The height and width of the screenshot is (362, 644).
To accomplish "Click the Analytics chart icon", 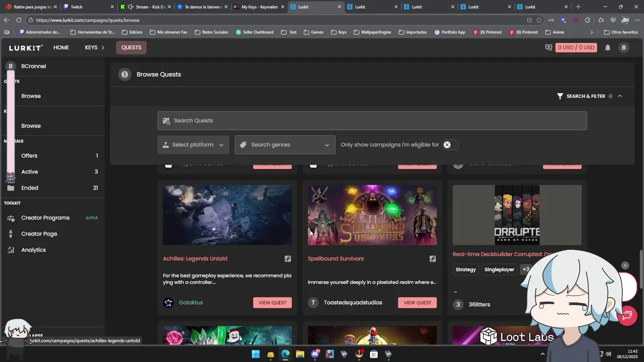I will point(11,250).
